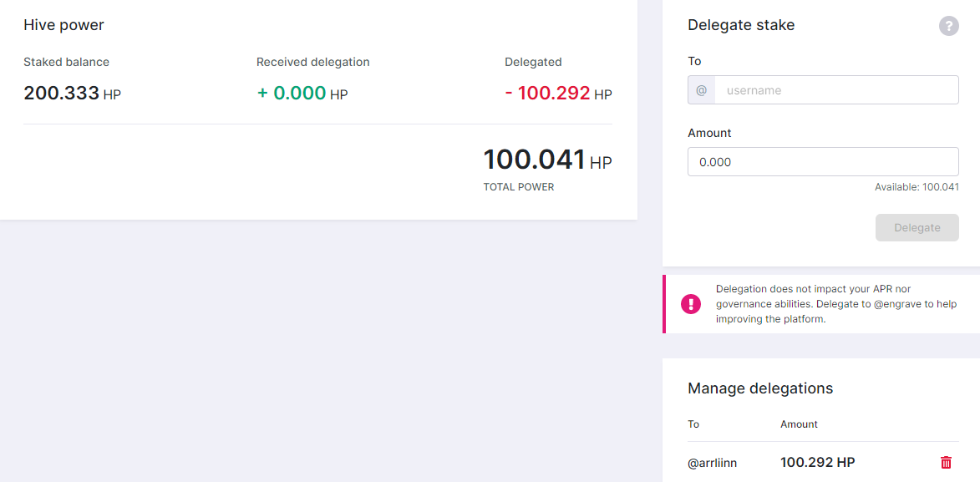Click the Available: 100.041 link text
The width and height of the screenshot is (980, 482).
[917, 187]
